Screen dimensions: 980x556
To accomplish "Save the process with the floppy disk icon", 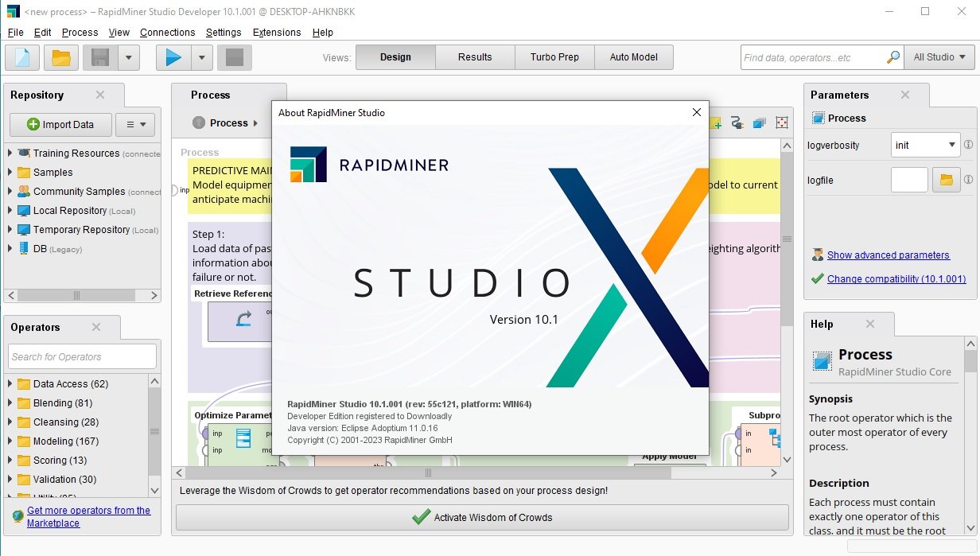I will (x=100, y=57).
